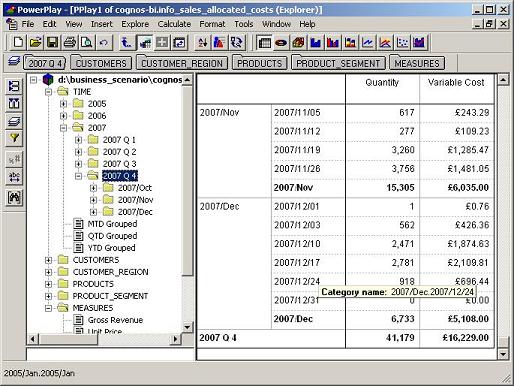Click the 2007 Q 4 dimension tab
This screenshot has height=386, width=514.
click(x=45, y=63)
